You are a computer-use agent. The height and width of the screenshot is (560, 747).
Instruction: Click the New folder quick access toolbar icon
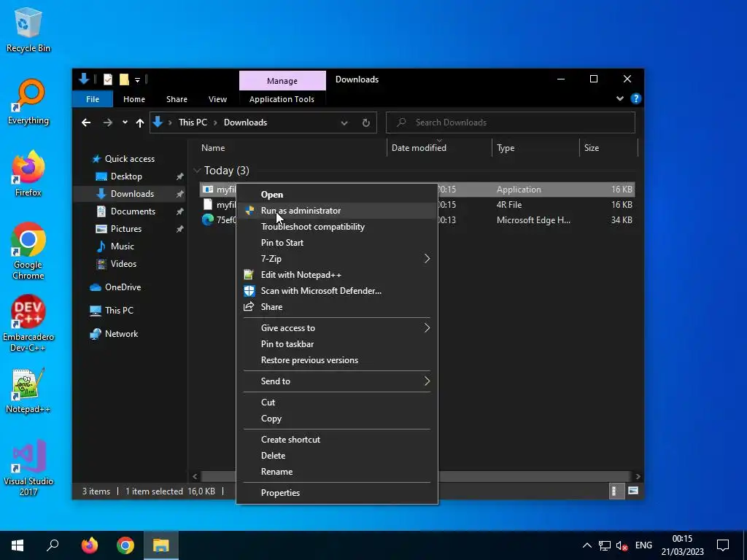(x=124, y=79)
